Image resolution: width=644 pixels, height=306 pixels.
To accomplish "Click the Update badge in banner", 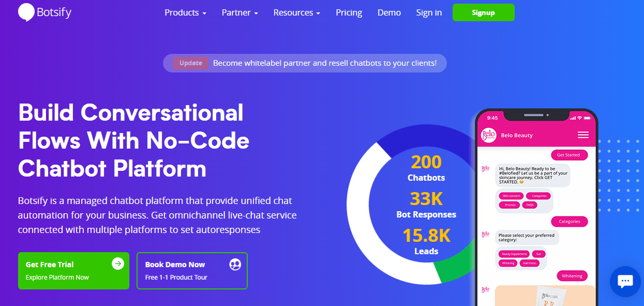I will point(191,63).
